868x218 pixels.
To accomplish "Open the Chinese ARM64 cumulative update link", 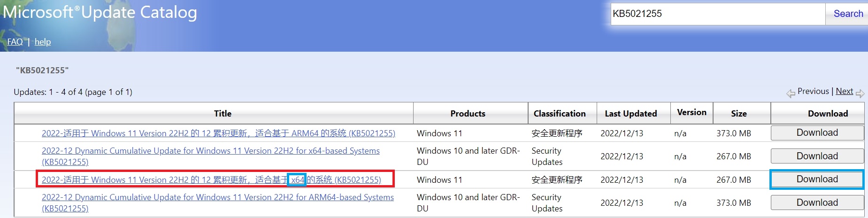I will (x=218, y=133).
